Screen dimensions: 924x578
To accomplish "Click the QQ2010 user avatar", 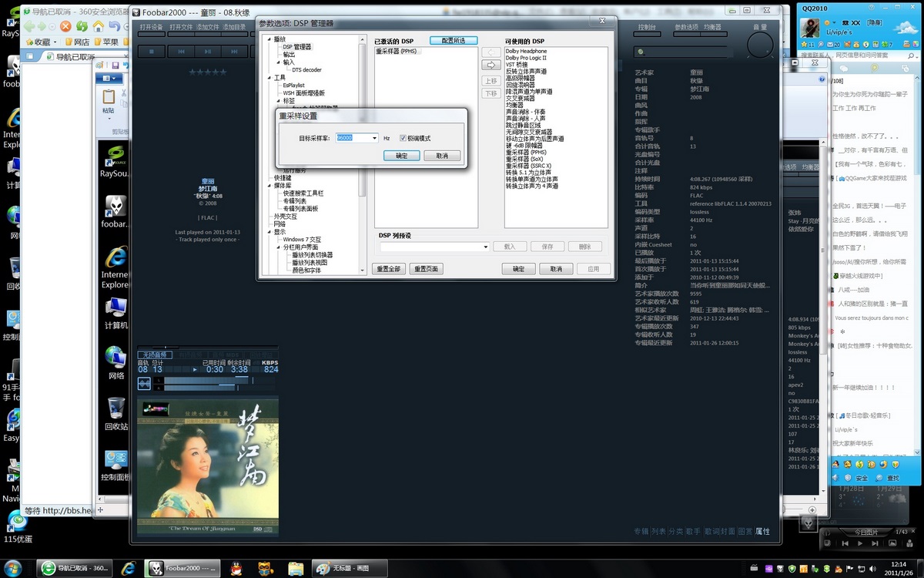I will pos(810,28).
